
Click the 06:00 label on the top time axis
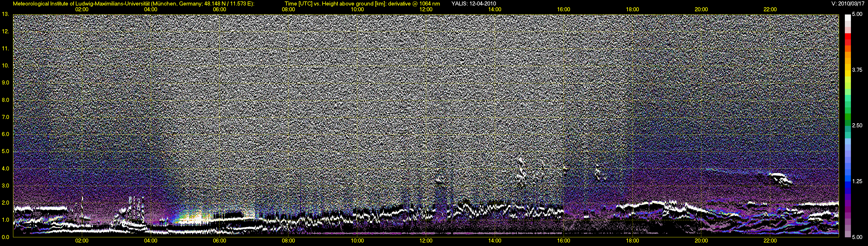coord(219,10)
